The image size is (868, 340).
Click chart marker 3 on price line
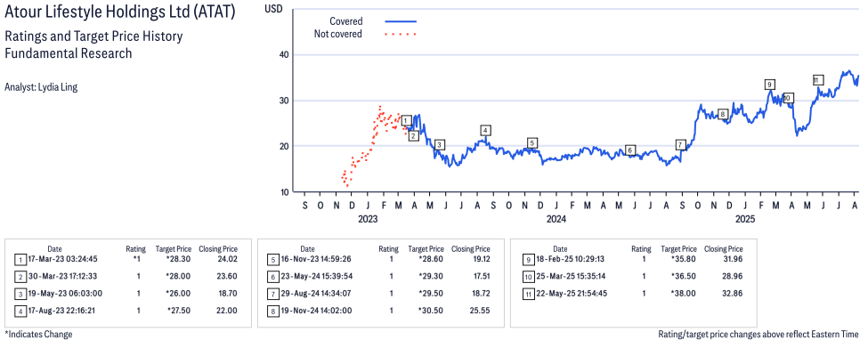(x=439, y=145)
